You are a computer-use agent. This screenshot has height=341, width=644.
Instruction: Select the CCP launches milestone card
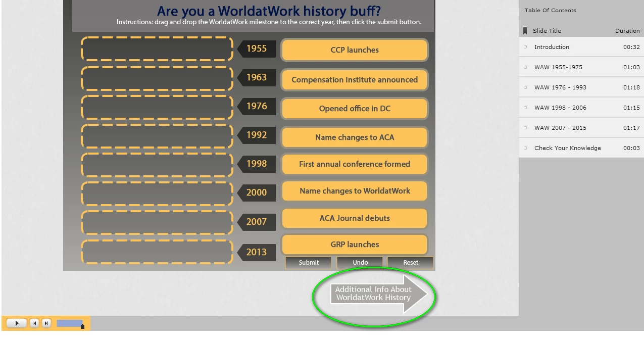click(x=355, y=50)
